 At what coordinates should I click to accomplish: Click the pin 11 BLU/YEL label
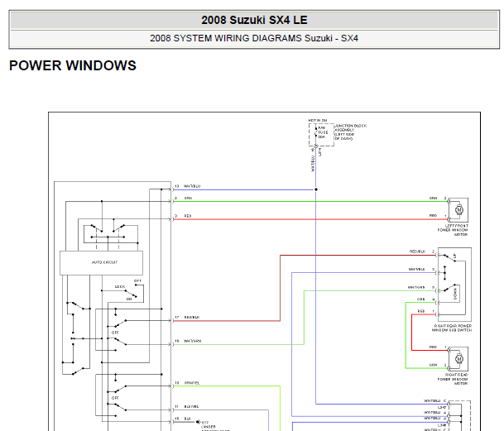pyautogui.click(x=187, y=406)
